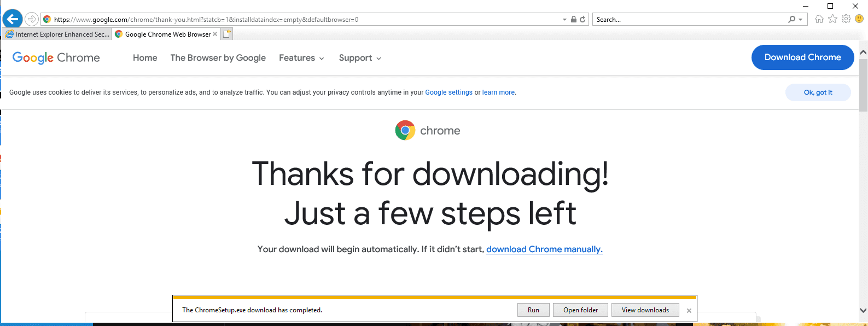Image resolution: width=868 pixels, height=326 pixels.
Task: Expand the search provider dropdown arrow
Action: pos(801,20)
